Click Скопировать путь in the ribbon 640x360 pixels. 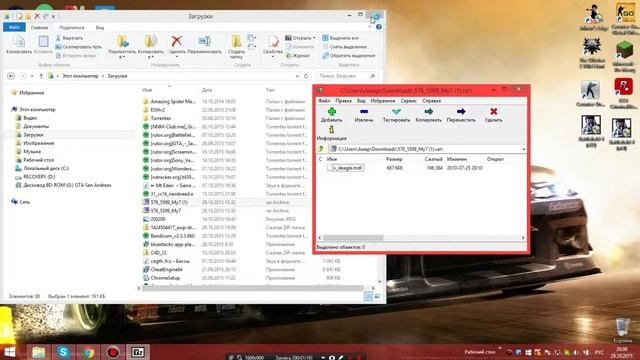click(79, 47)
